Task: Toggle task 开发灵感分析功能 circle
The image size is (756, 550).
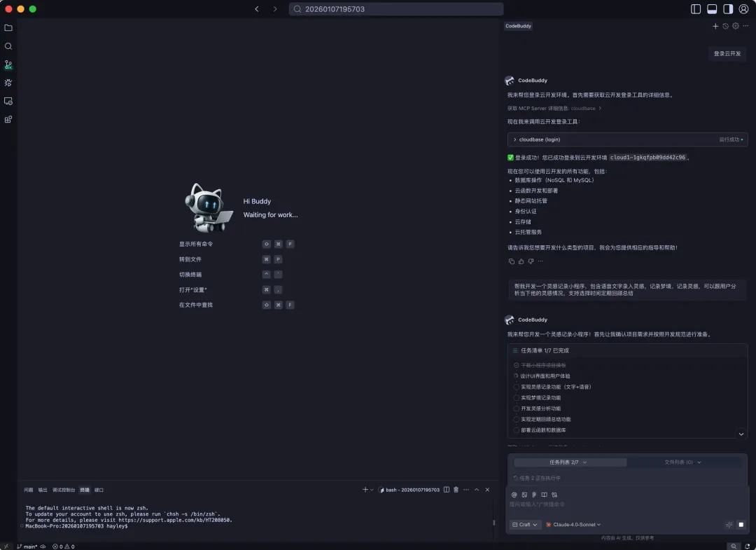Action: point(517,408)
